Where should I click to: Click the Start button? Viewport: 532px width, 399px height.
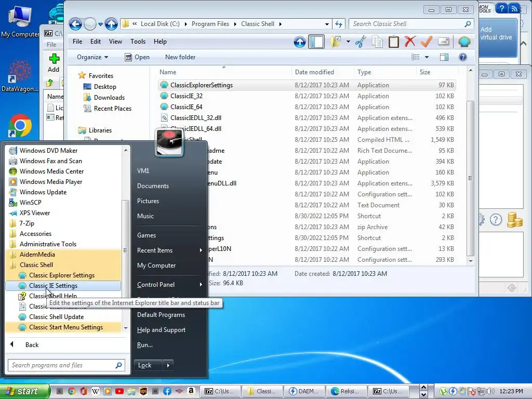tap(25, 391)
